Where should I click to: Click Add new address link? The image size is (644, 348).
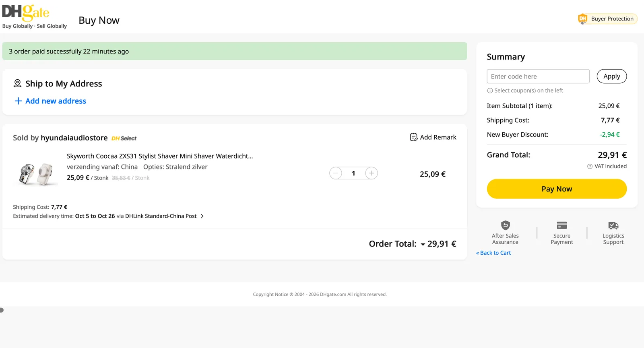[56, 101]
